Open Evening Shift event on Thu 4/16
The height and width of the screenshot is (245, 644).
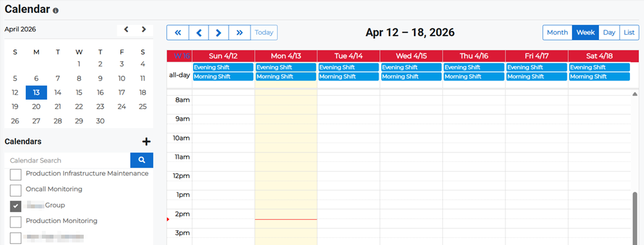coord(474,68)
